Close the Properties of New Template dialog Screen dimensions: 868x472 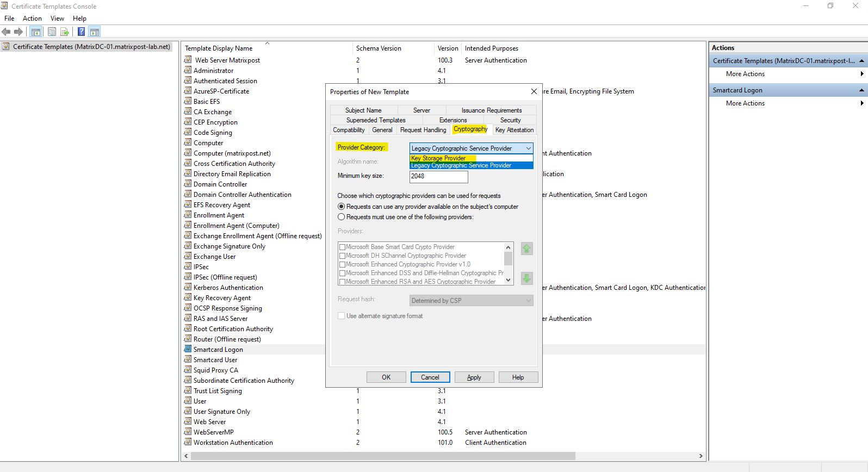534,91
